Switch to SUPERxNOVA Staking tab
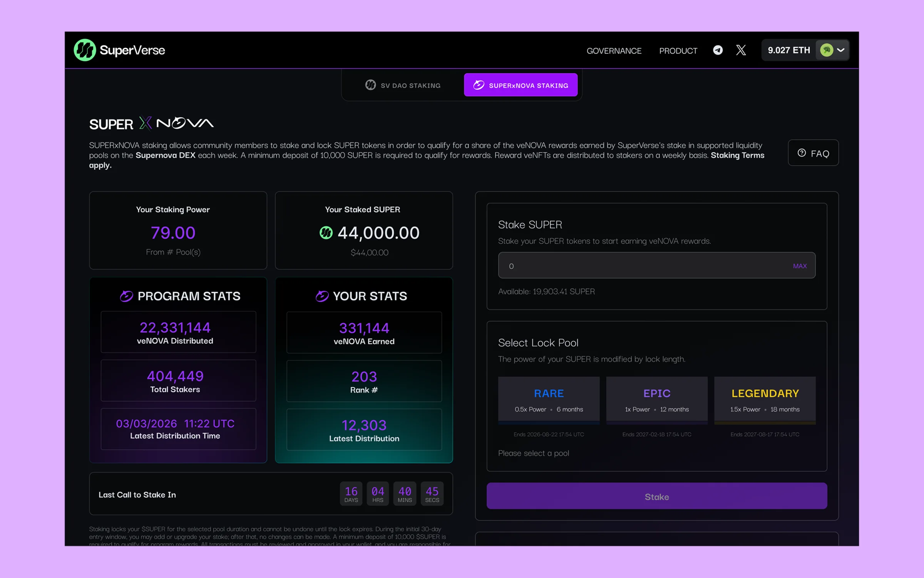 point(521,85)
